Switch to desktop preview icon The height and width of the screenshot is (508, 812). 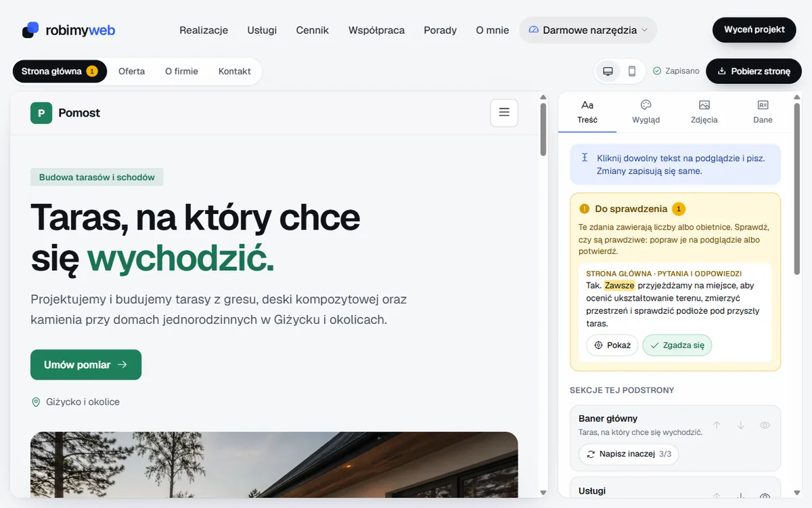coord(608,71)
